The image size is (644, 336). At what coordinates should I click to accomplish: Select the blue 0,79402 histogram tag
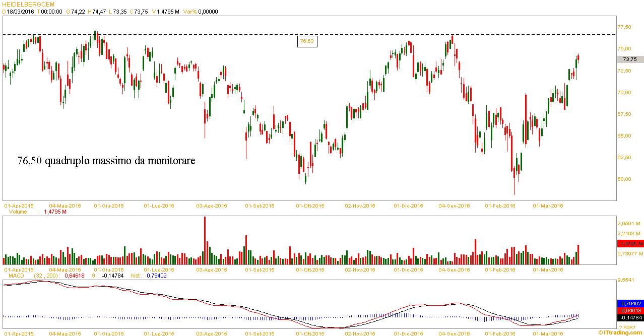(630, 304)
